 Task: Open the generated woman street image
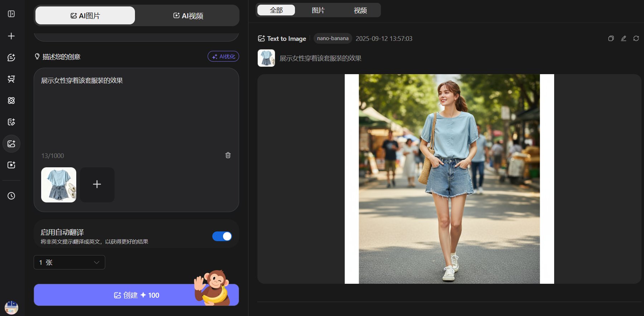[449, 179]
